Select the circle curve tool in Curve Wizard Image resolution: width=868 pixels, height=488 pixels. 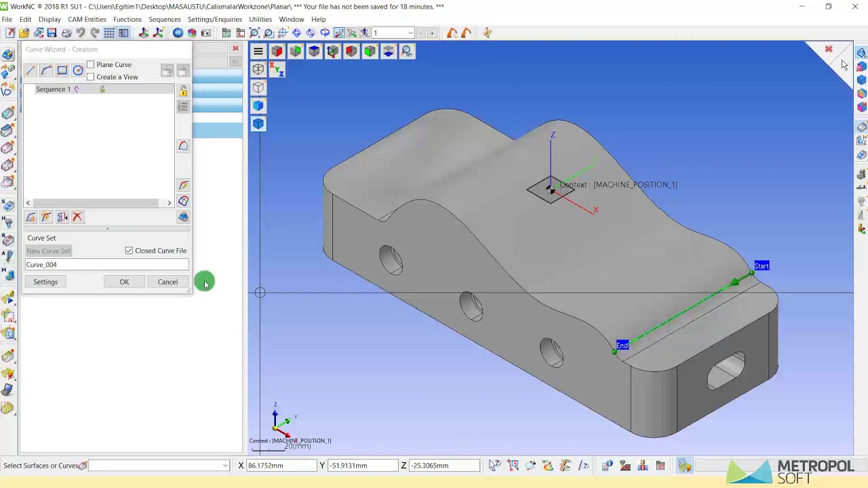pyautogui.click(x=78, y=70)
